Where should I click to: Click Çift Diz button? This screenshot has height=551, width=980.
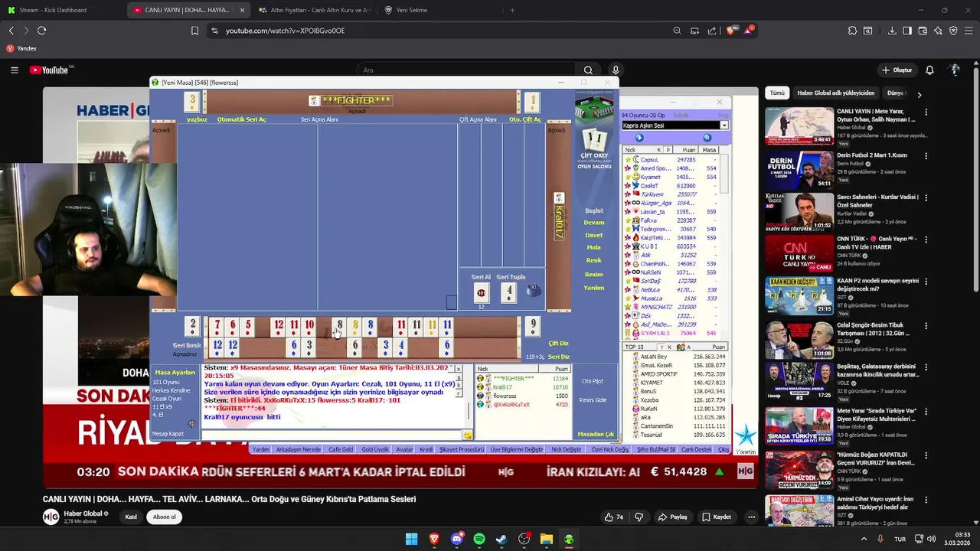point(559,344)
